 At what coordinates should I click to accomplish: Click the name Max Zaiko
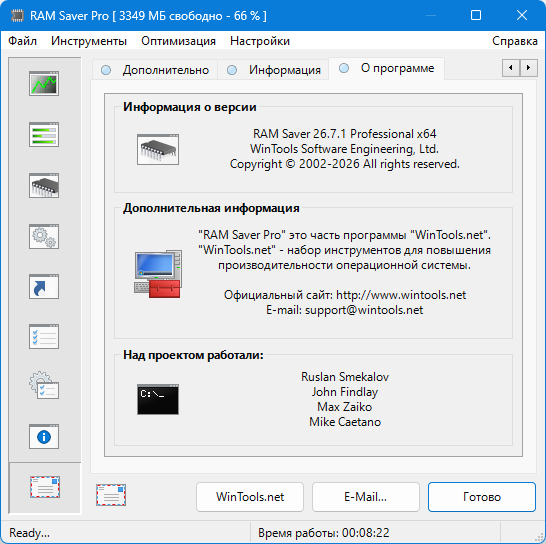coord(345,407)
